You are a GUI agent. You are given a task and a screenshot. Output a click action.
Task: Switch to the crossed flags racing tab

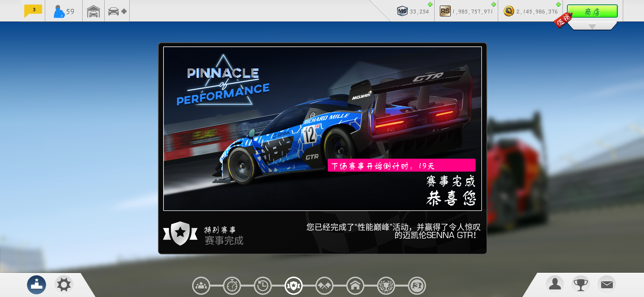[x=324, y=286]
